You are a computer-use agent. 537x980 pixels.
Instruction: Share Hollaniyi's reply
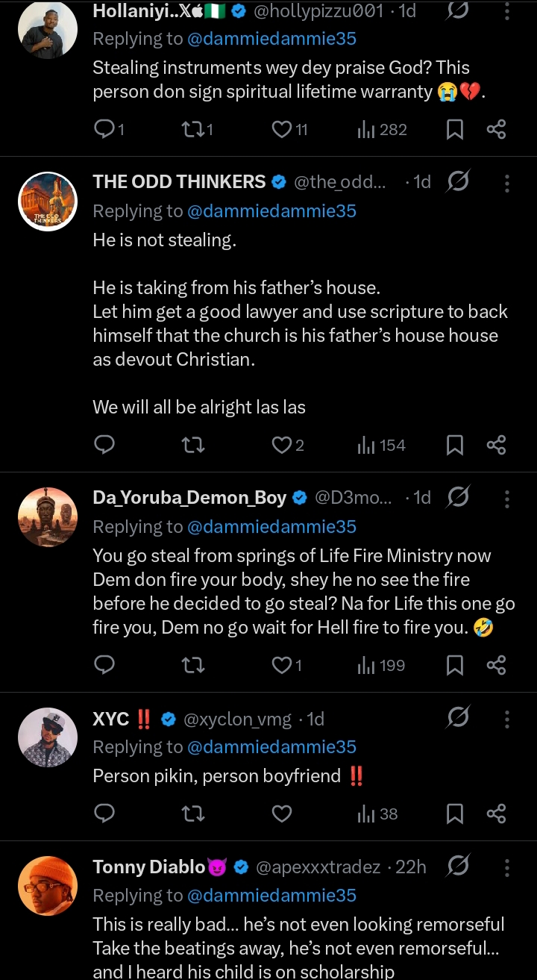497,131
